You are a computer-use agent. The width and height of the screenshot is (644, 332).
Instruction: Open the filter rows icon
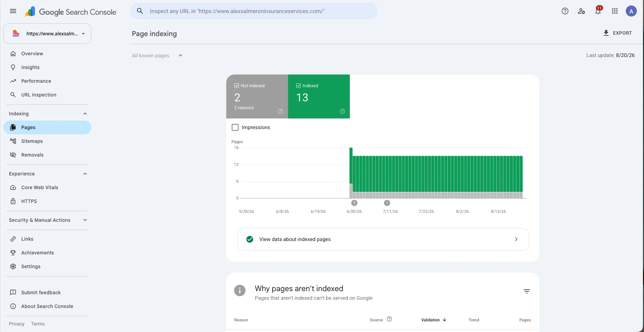coord(527,291)
